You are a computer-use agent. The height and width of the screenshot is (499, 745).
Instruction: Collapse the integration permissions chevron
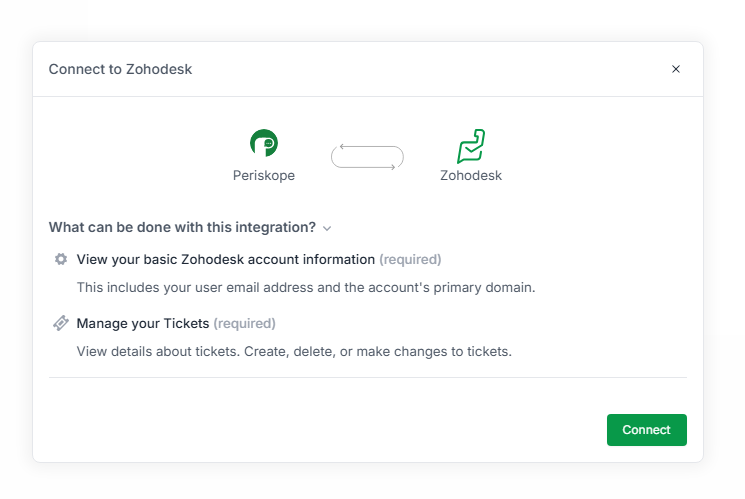[327, 228]
